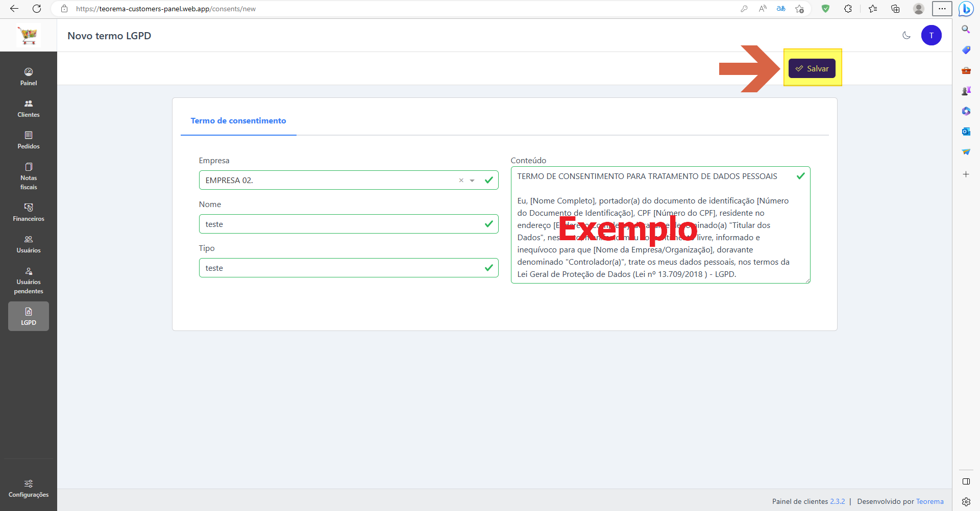Open the translate page icon
The image size is (980, 511).
(781, 9)
